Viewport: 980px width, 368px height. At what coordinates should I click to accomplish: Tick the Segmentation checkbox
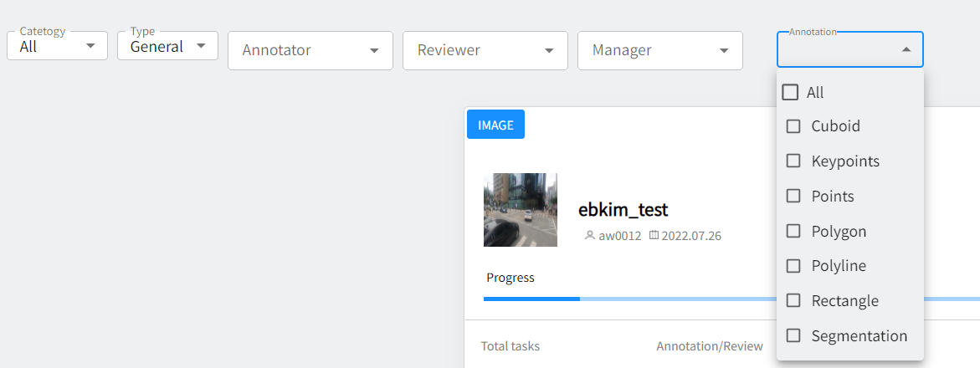(793, 335)
